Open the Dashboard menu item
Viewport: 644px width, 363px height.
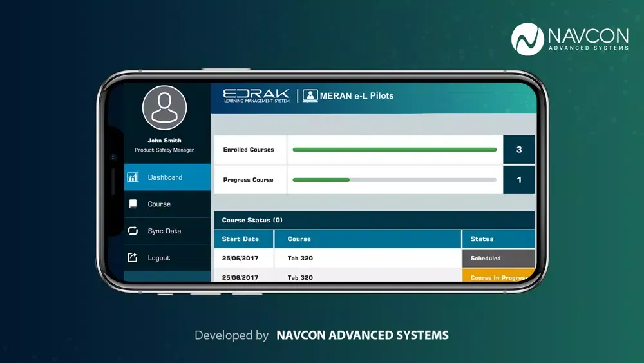(x=167, y=177)
